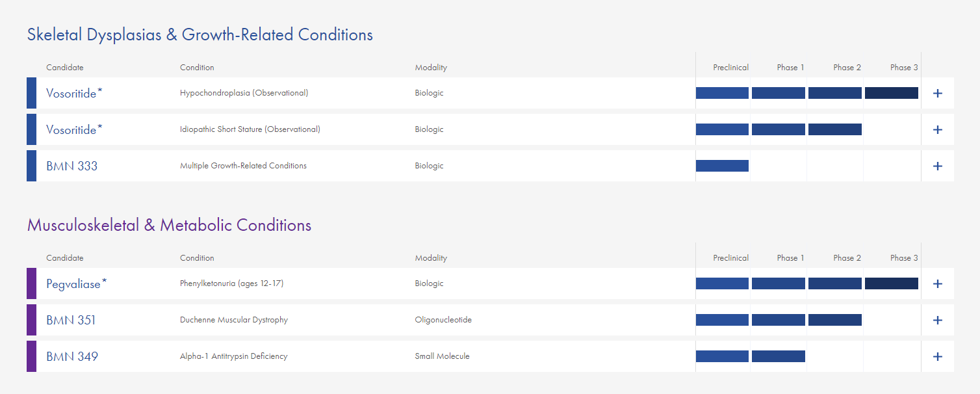Image resolution: width=980 pixels, height=394 pixels.
Task: Click the Phase 3 bar for Hypochondroplasia
Action: coord(891,93)
